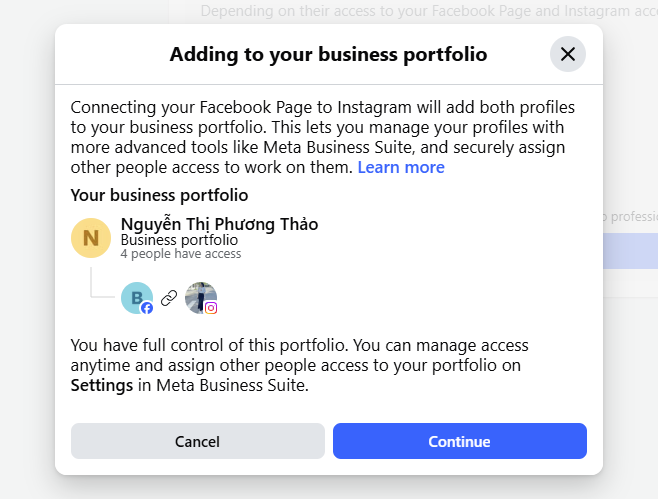This screenshot has width=658, height=499.
Task: Close the business portfolio dialog
Action: point(567,54)
